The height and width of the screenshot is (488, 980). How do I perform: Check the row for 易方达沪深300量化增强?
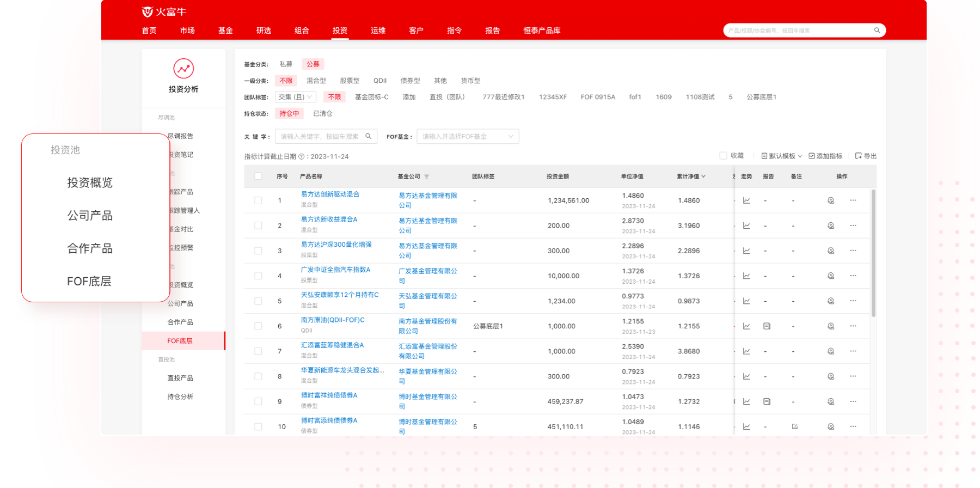coord(258,251)
